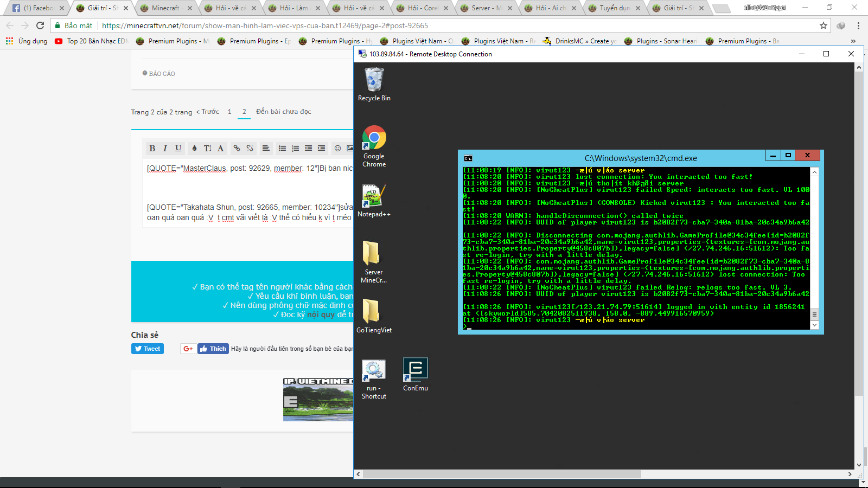
Task: Open the text color droplet picker
Action: tap(194, 148)
